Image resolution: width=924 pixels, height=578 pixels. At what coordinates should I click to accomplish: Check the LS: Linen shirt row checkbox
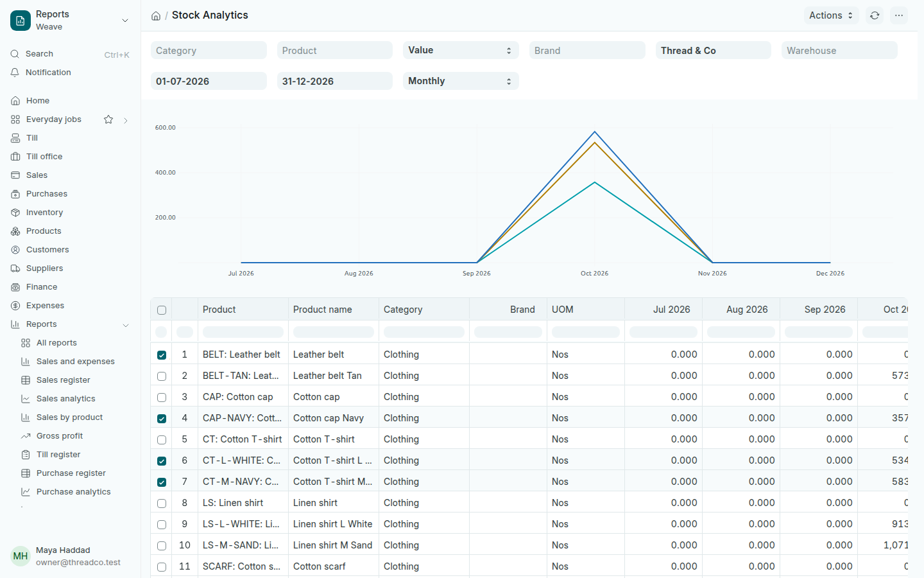162,504
